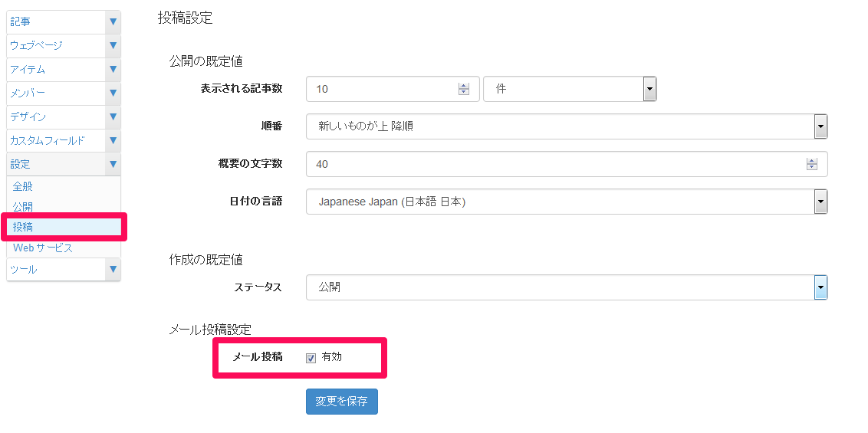The width and height of the screenshot is (868, 433).
Task: Click the arrow icon beside メンバー
Action: [113, 93]
